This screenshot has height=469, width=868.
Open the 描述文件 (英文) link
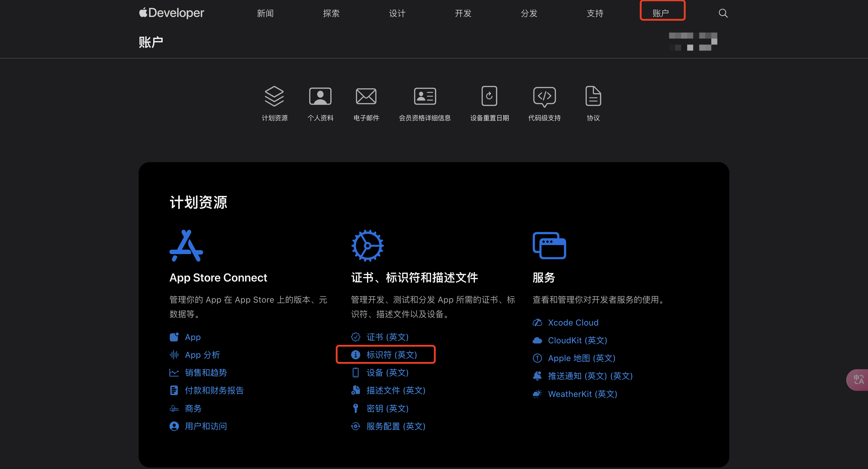pos(396,391)
